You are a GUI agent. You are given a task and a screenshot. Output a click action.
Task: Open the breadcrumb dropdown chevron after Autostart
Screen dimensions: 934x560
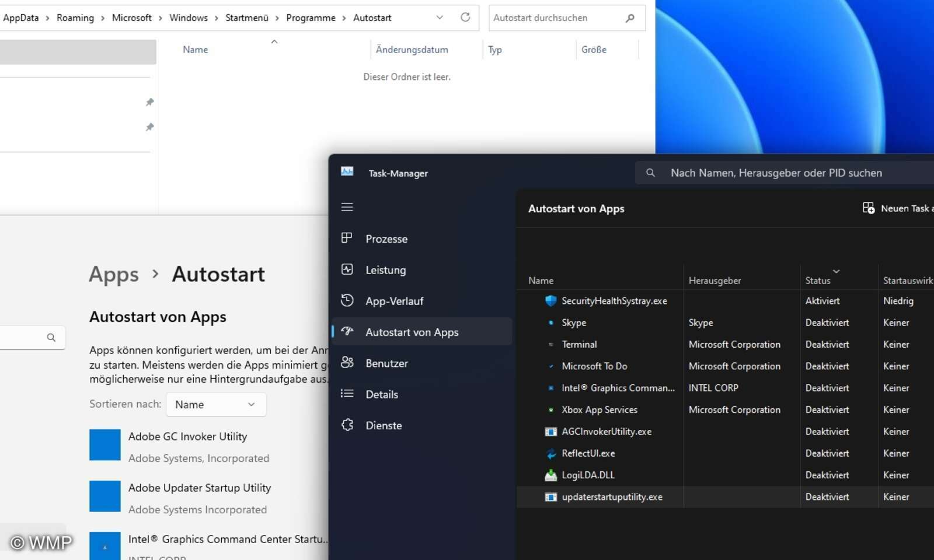[x=440, y=17]
